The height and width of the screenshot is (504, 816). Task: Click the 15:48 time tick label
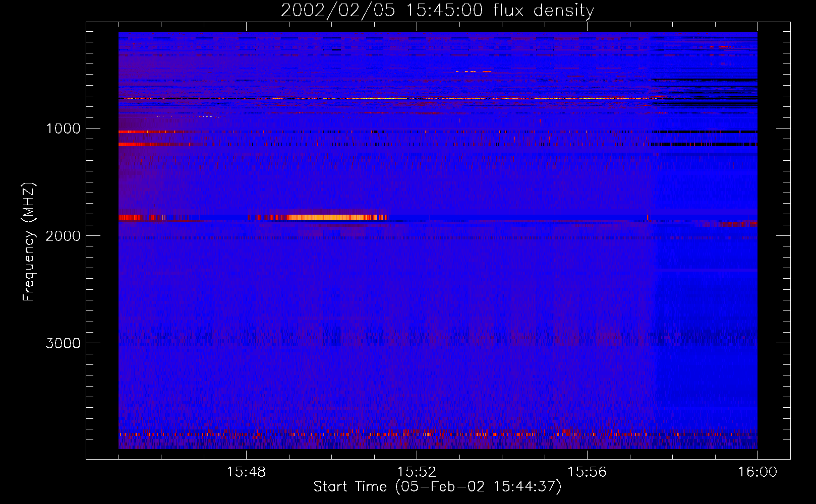[x=246, y=472]
